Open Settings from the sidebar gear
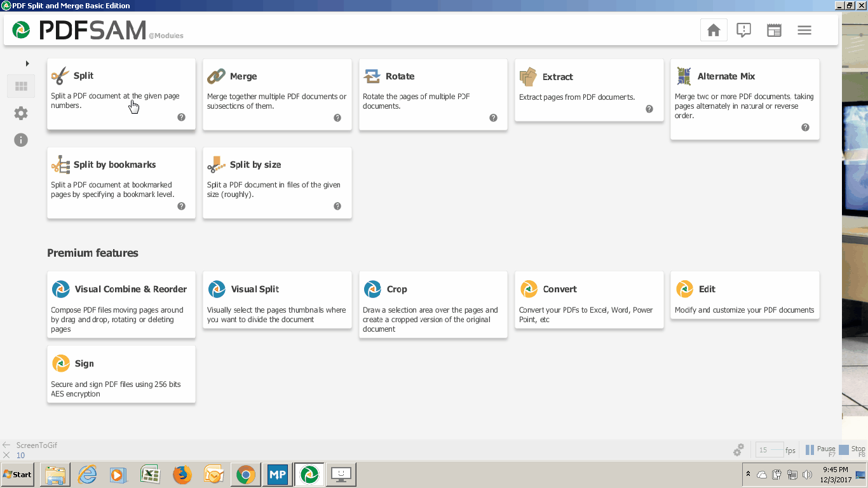This screenshot has width=868, height=488. pyautogui.click(x=21, y=113)
